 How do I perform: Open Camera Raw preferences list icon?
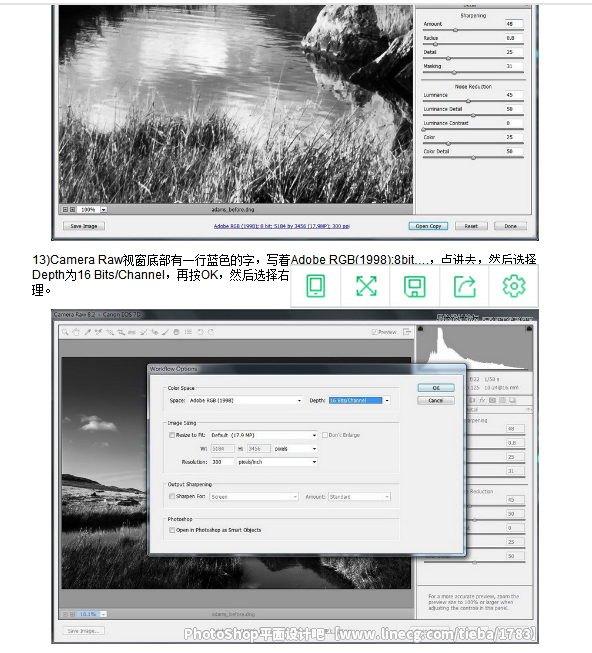(x=188, y=332)
